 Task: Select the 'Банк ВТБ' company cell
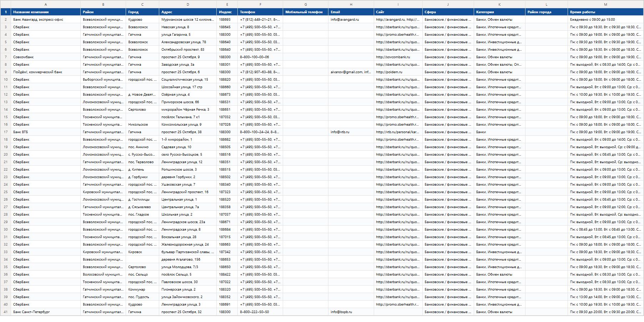[x=46, y=132]
